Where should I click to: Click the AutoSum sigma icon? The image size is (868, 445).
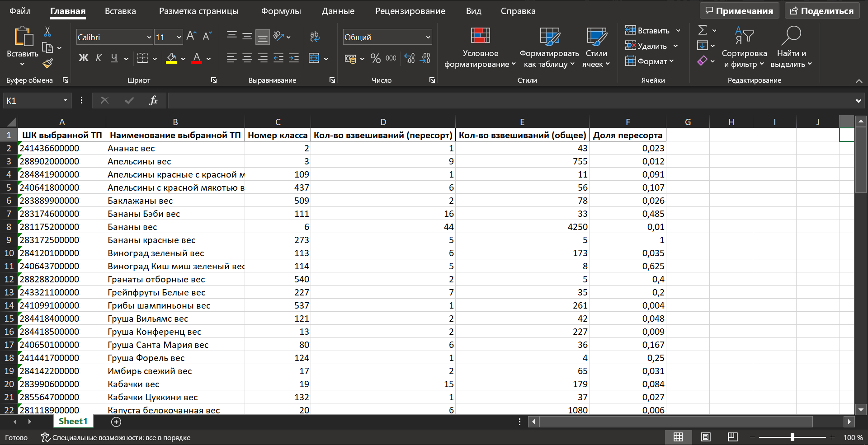(703, 30)
